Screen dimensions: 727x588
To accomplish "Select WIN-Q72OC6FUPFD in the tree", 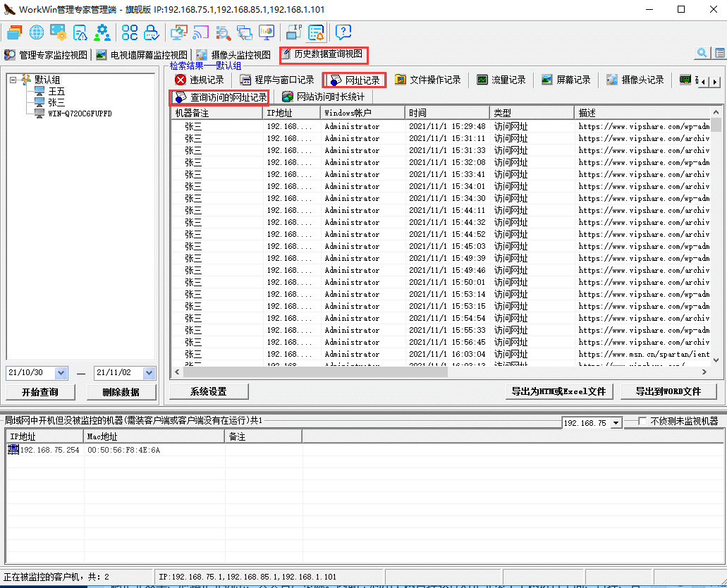I will pos(80,114).
